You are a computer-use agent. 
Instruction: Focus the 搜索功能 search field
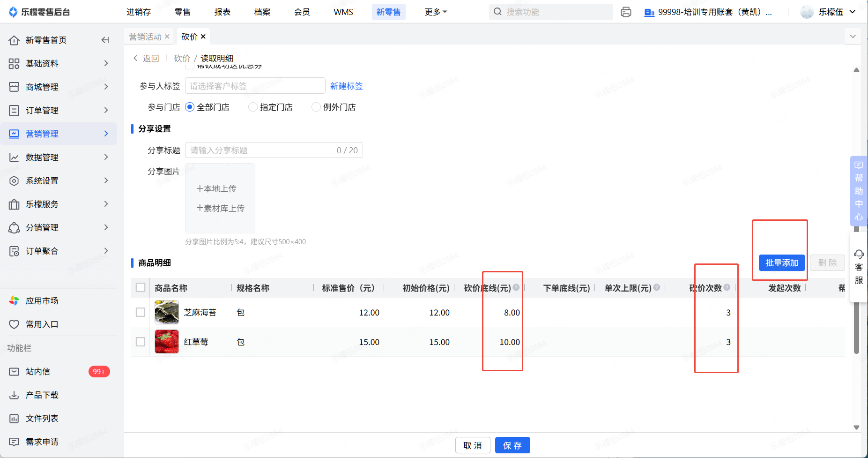551,12
